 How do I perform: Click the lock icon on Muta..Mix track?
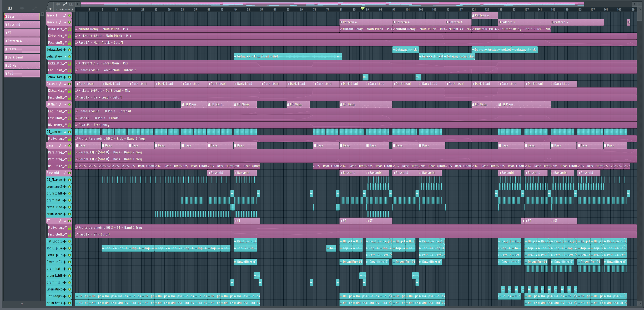coord(70,29)
